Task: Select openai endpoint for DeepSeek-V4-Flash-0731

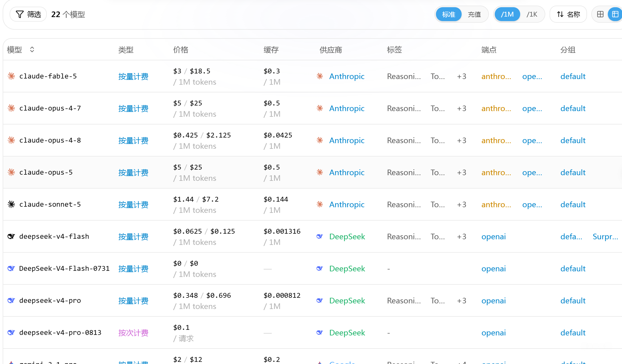Action: click(494, 269)
